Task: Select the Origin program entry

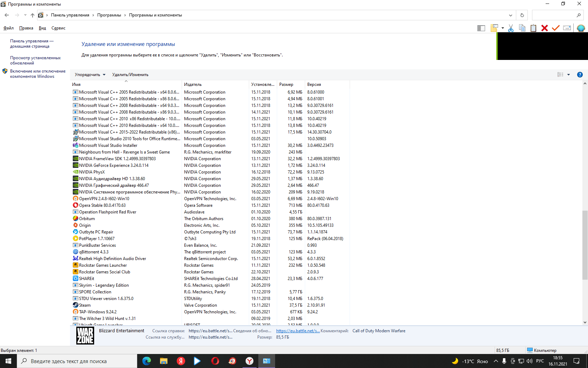Action: tap(85, 225)
